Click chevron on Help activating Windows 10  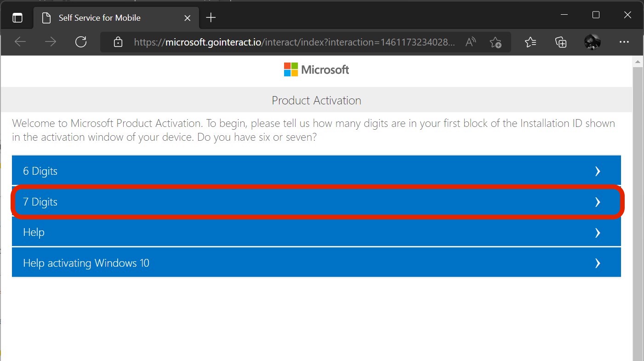[x=598, y=263]
